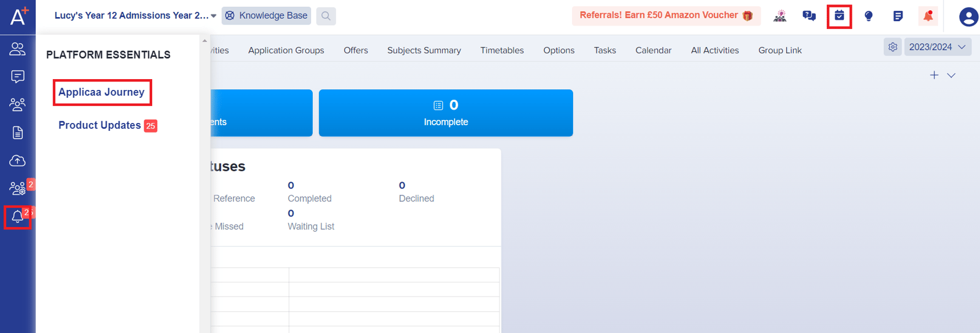Open the Timetables tab
The width and height of the screenshot is (980, 333).
pos(501,50)
